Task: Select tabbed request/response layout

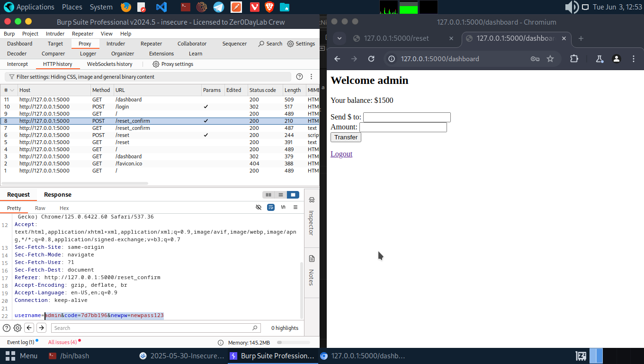Action: (x=293, y=195)
